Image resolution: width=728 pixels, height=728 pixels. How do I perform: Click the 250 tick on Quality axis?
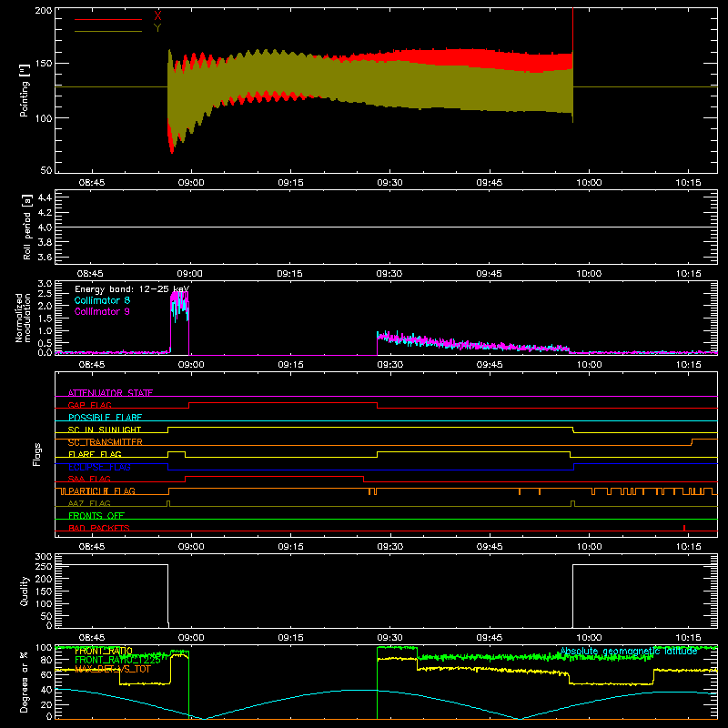point(44,566)
